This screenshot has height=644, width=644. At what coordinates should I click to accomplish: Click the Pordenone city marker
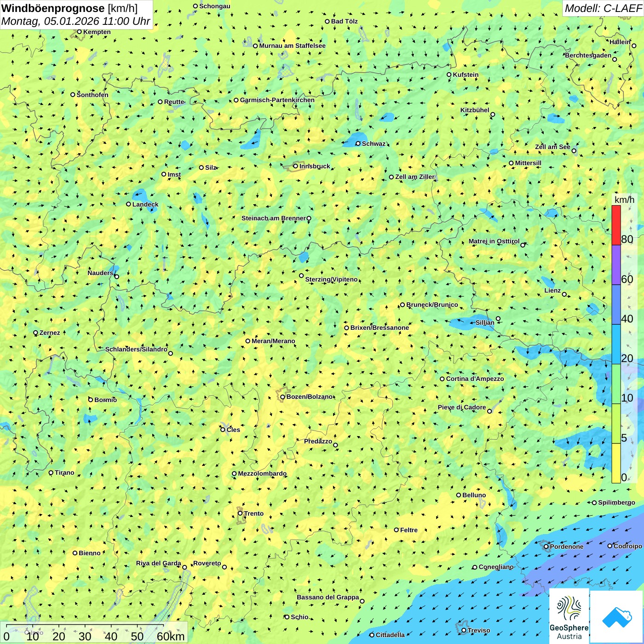546,546
